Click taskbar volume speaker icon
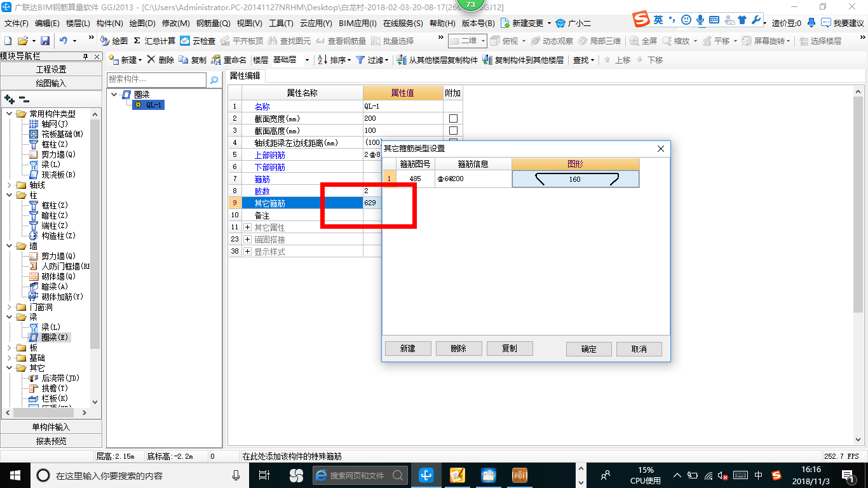Viewport: 868px width, 488px height. (722, 475)
